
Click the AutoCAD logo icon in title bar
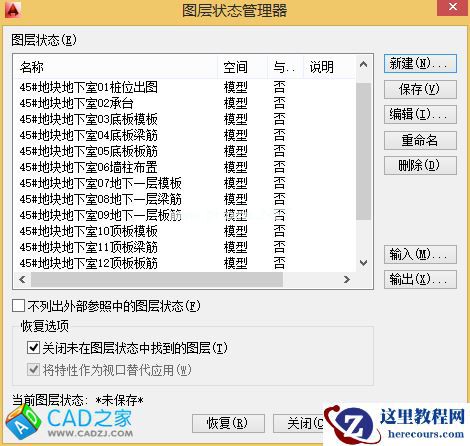[x=13, y=9]
